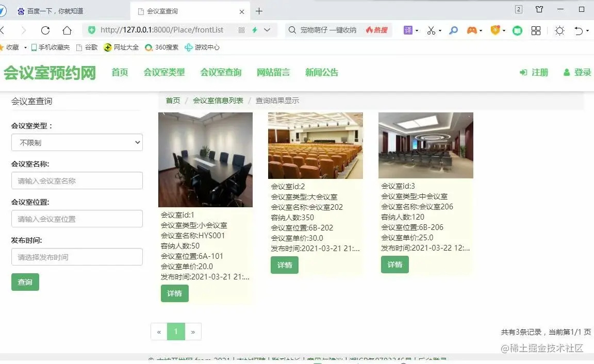The width and height of the screenshot is (594, 364).
Task: Reload the page with the refresh icon
Action: [x=45, y=30]
